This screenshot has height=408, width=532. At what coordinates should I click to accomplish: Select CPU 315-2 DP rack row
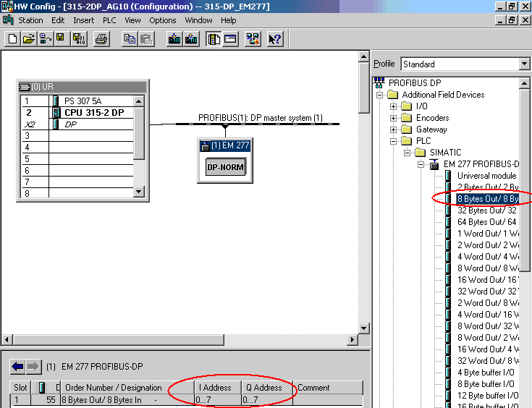(x=94, y=113)
